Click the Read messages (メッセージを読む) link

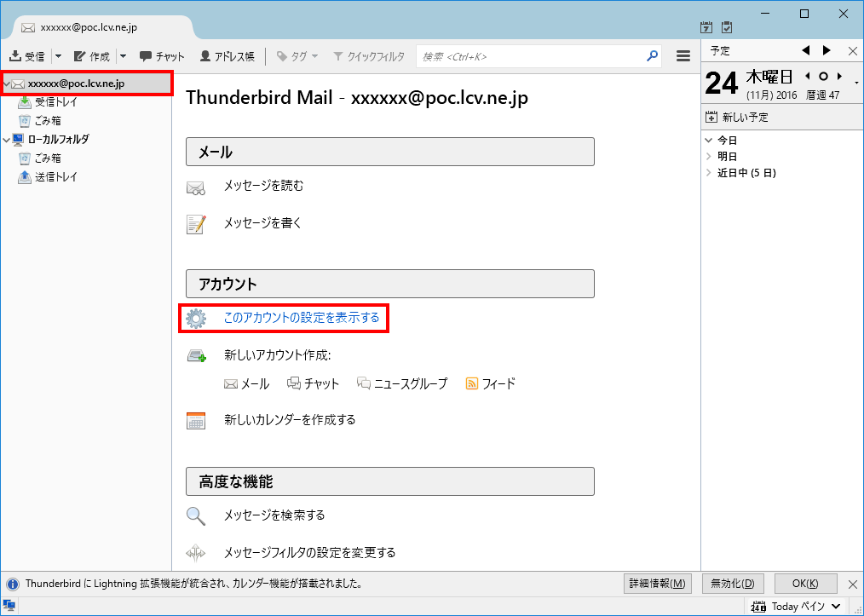263,186
